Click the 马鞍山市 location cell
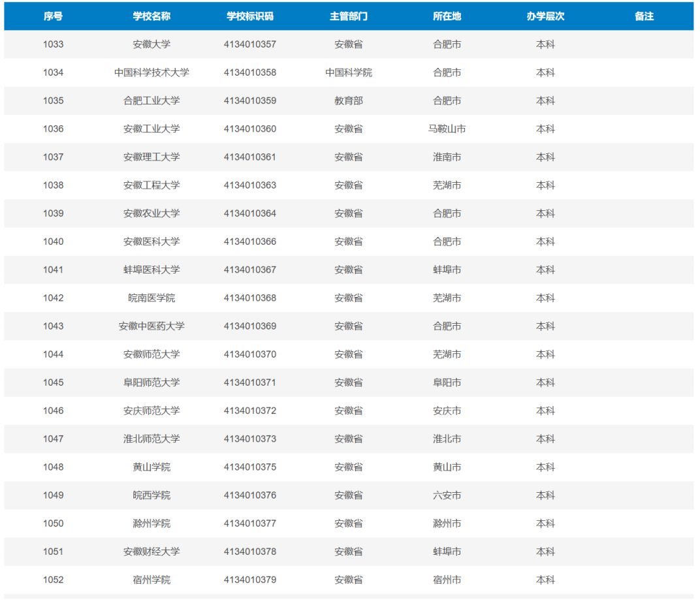 [447, 129]
